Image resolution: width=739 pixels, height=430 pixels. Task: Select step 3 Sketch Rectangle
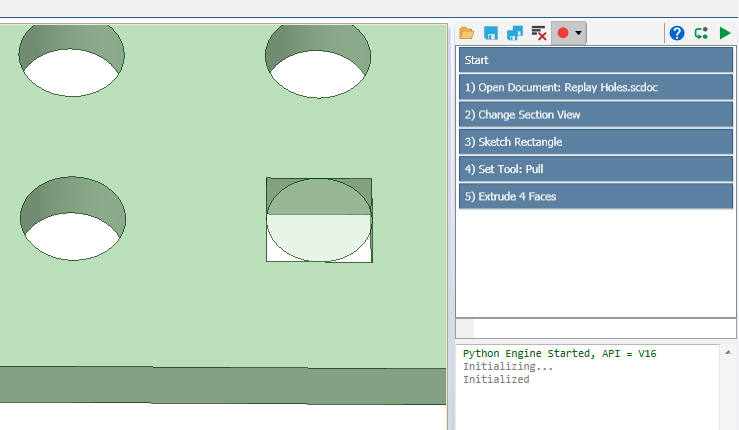[x=596, y=142]
